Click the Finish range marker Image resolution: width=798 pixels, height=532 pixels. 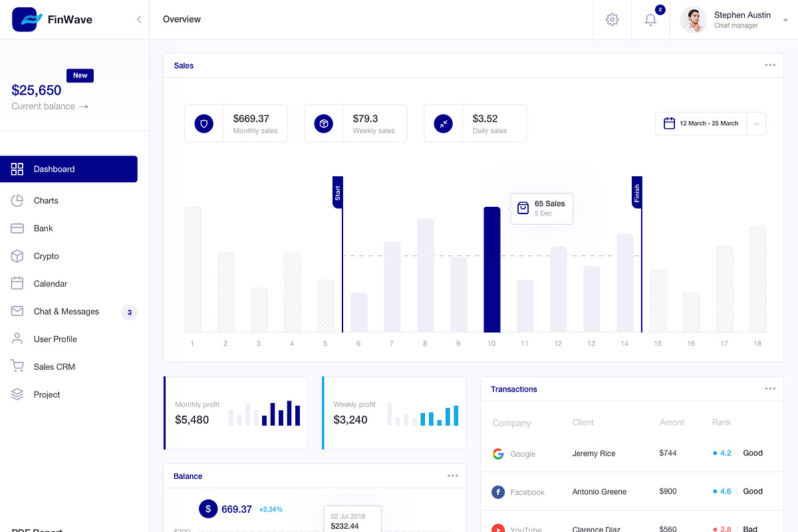[x=637, y=192]
